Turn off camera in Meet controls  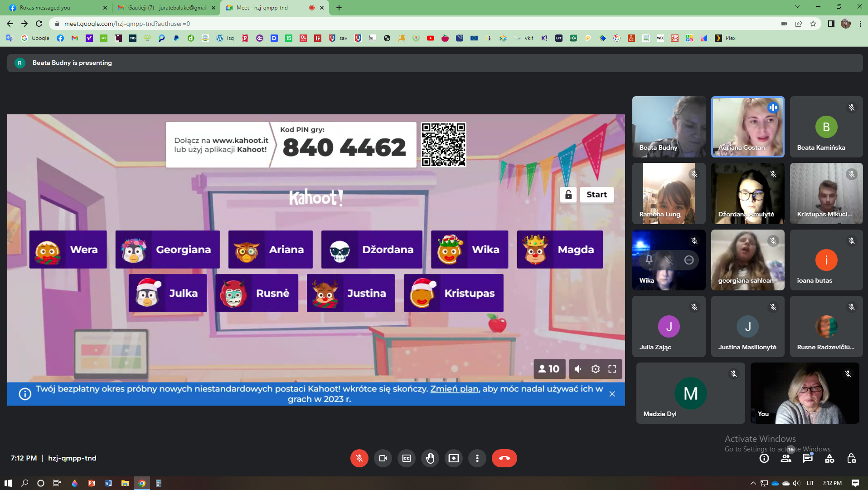383,458
